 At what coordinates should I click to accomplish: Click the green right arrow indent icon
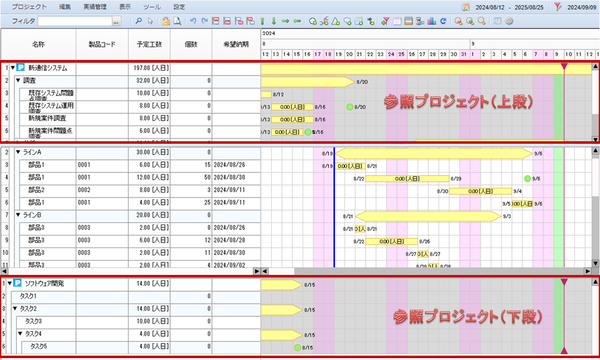285,21
